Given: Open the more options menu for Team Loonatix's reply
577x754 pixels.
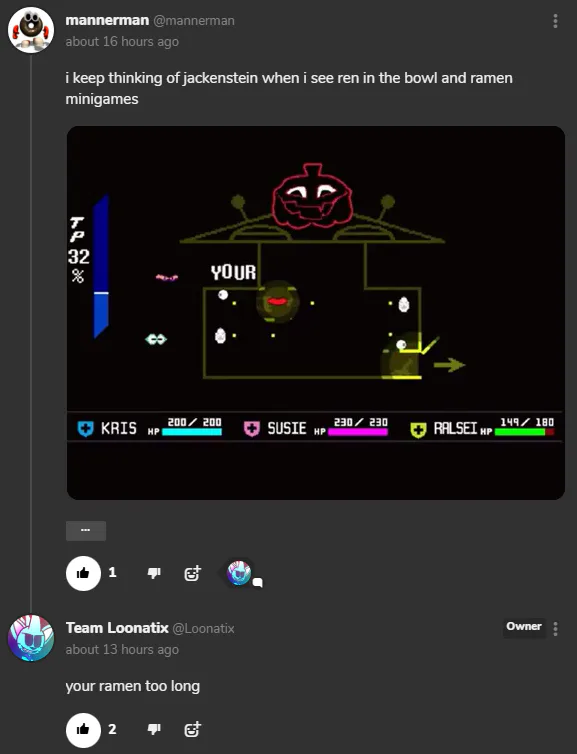Looking at the screenshot, I should tap(555, 629).
